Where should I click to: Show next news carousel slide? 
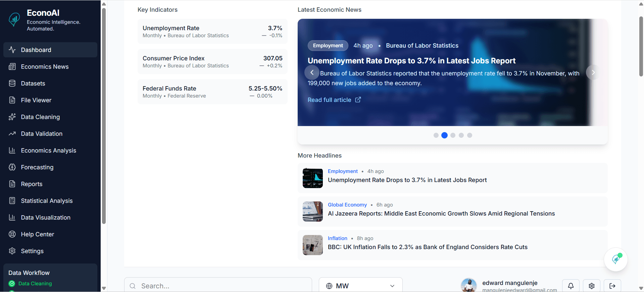click(593, 72)
